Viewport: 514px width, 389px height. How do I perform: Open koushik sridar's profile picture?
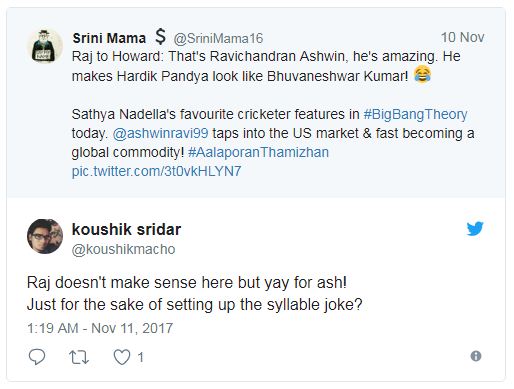[45, 236]
